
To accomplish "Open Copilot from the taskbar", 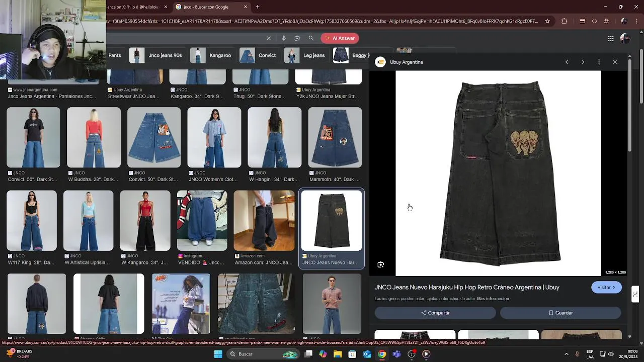I will click(323, 354).
